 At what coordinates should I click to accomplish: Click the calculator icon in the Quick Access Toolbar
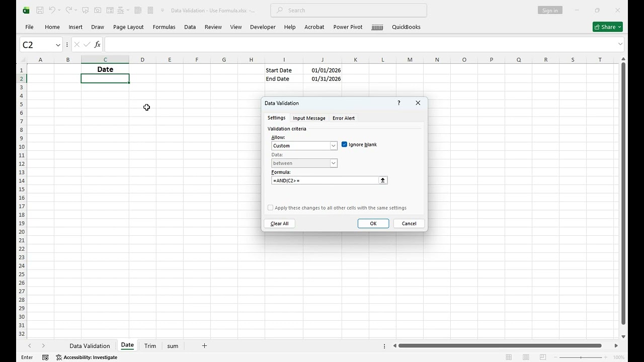pos(150,10)
